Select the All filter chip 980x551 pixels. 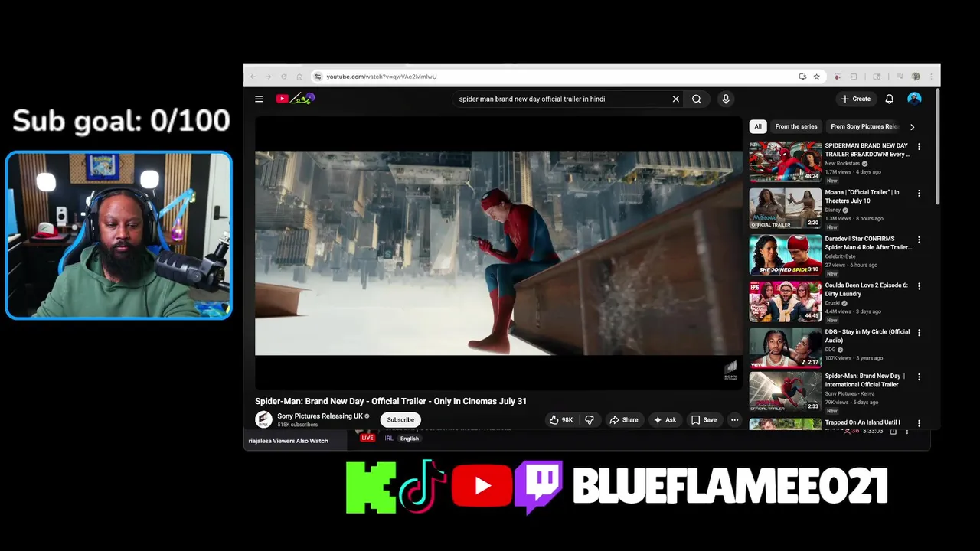758,126
